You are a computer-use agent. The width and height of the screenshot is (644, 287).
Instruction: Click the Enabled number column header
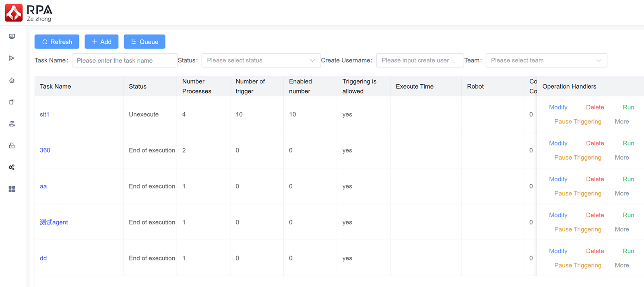pos(310,86)
